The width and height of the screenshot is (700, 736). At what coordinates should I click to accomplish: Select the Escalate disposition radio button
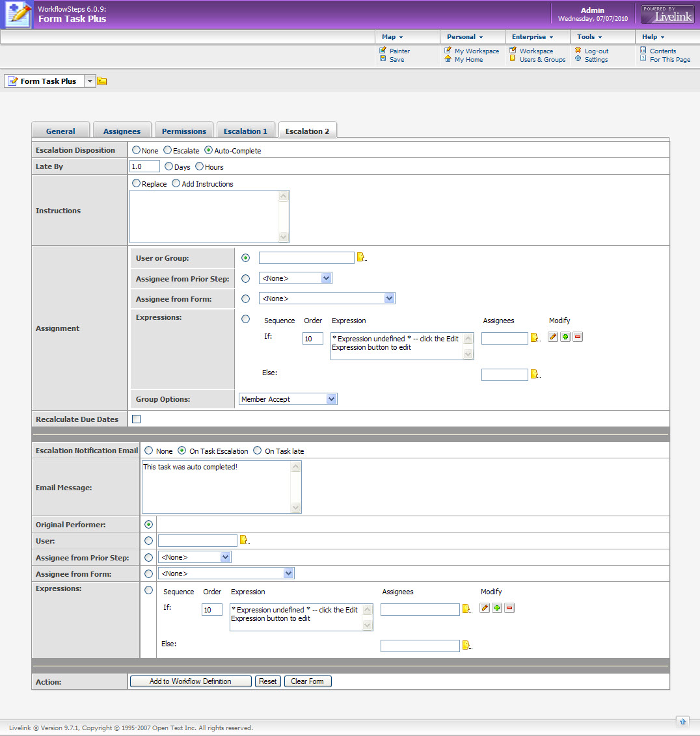pos(167,150)
